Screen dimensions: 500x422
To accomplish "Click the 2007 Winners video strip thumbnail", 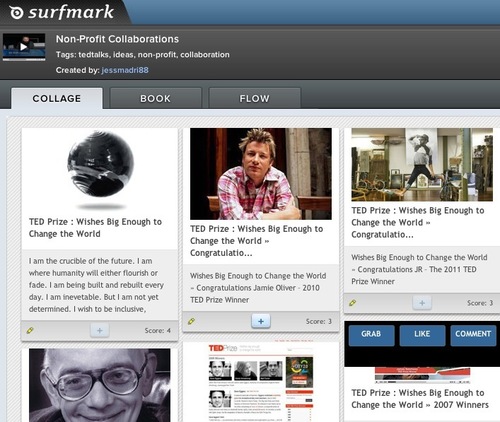I will pos(422,375).
